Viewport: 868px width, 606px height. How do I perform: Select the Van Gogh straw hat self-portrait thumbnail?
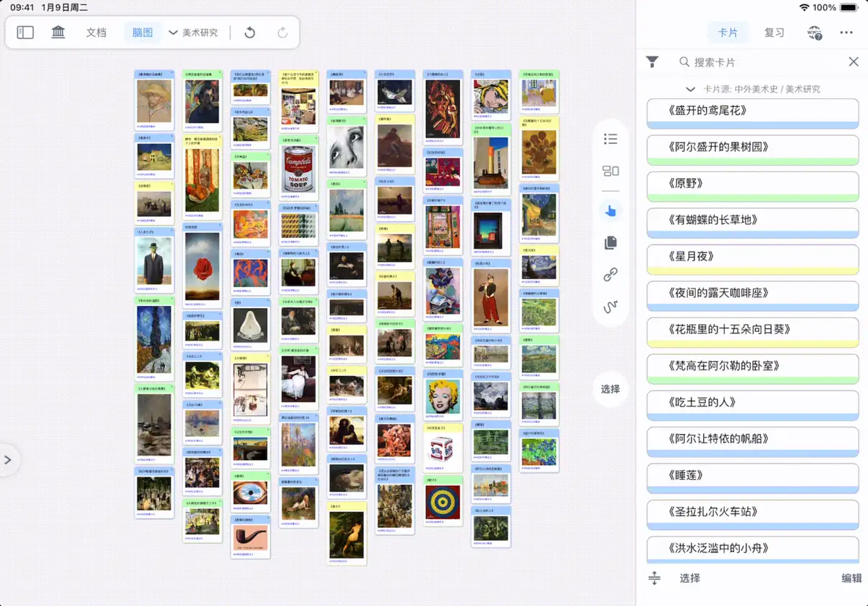(155, 101)
